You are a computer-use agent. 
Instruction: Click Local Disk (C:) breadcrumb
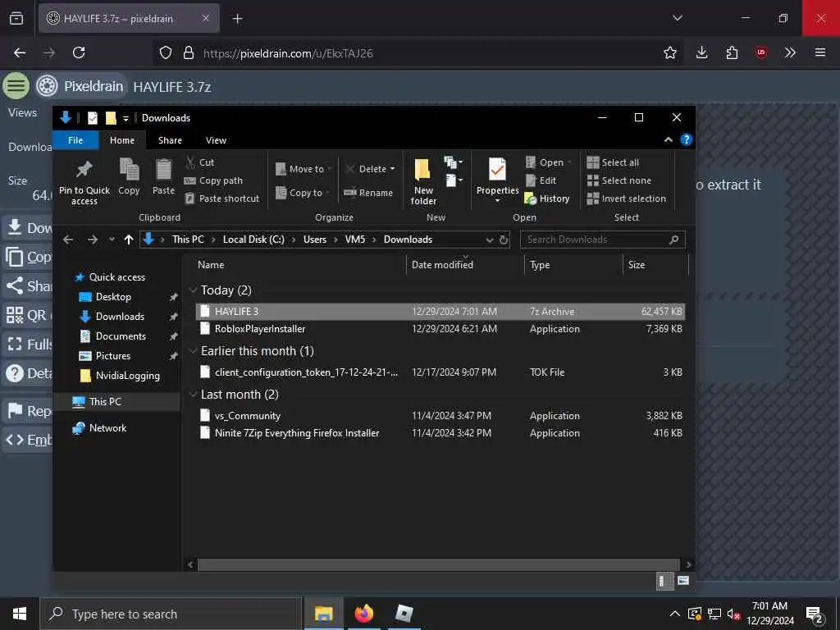click(x=253, y=240)
